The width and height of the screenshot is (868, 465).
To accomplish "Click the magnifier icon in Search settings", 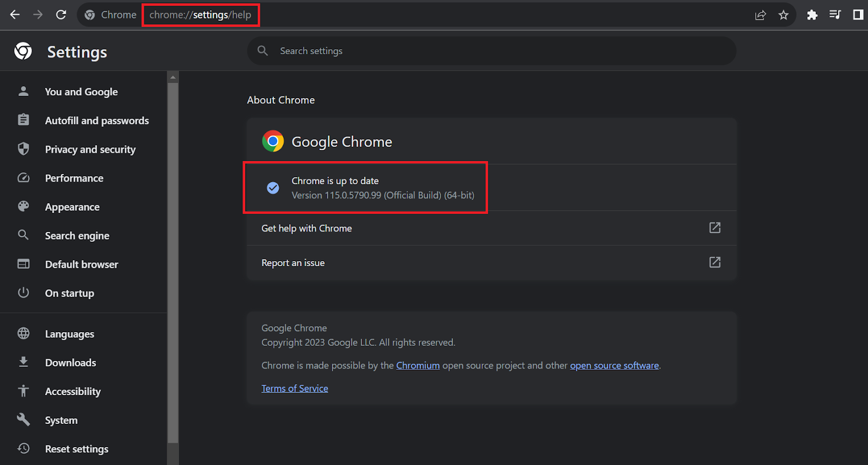I will [263, 50].
